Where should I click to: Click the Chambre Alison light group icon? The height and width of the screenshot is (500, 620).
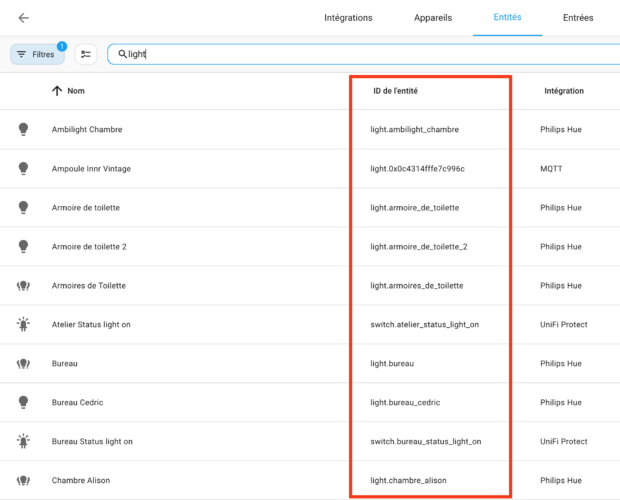[23, 480]
